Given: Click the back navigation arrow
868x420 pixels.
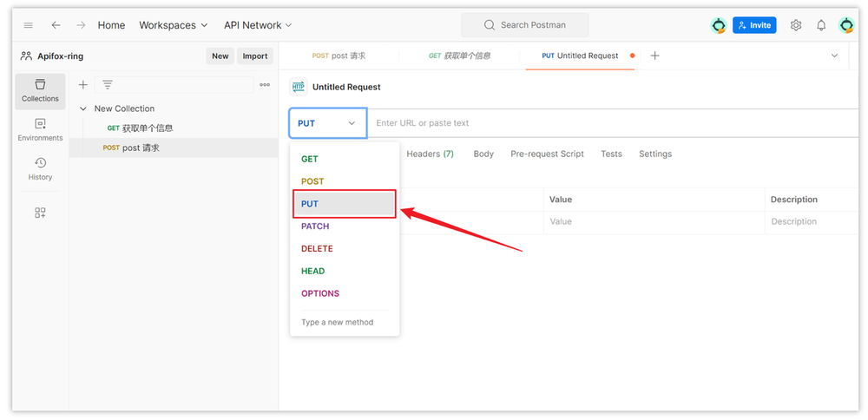Looking at the screenshot, I should click(x=56, y=25).
